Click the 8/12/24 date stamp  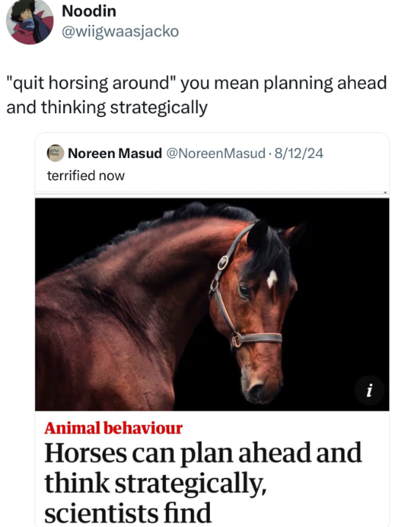point(299,154)
